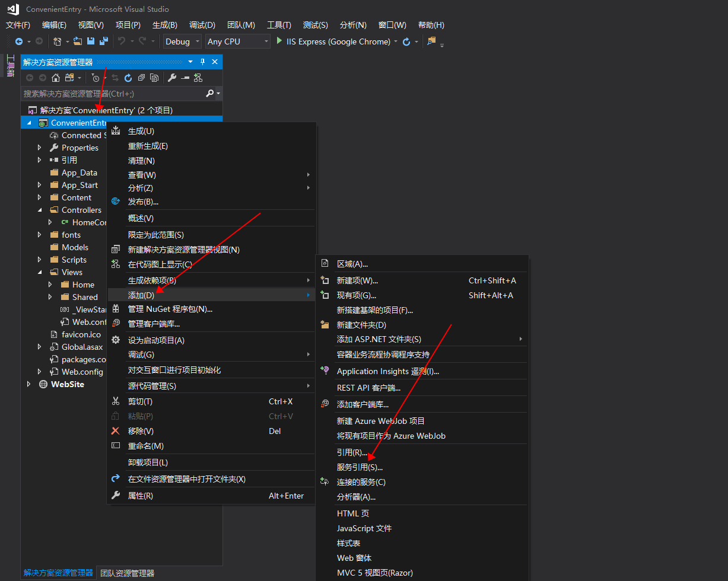The height and width of the screenshot is (581, 728).
Task: Click the Solution Explorer Home icon
Action: click(x=56, y=78)
